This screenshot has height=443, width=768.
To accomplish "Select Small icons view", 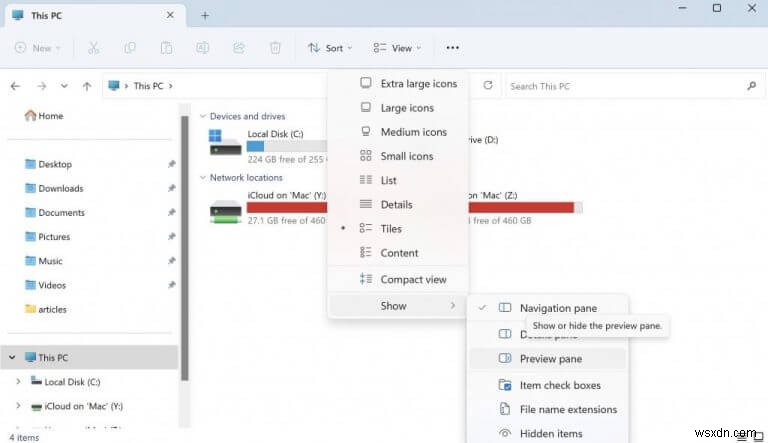I will (x=398, y=156).
